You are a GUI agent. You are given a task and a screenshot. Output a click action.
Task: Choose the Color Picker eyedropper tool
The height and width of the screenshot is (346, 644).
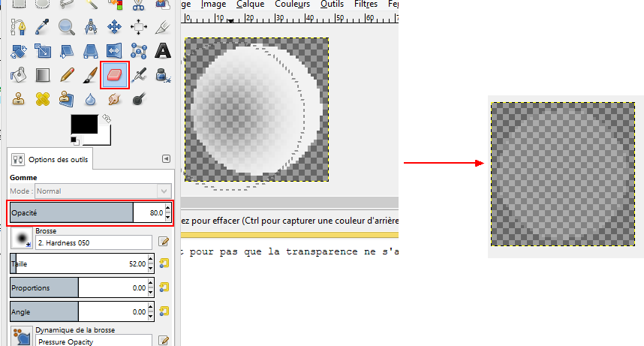tap(42, 28)
